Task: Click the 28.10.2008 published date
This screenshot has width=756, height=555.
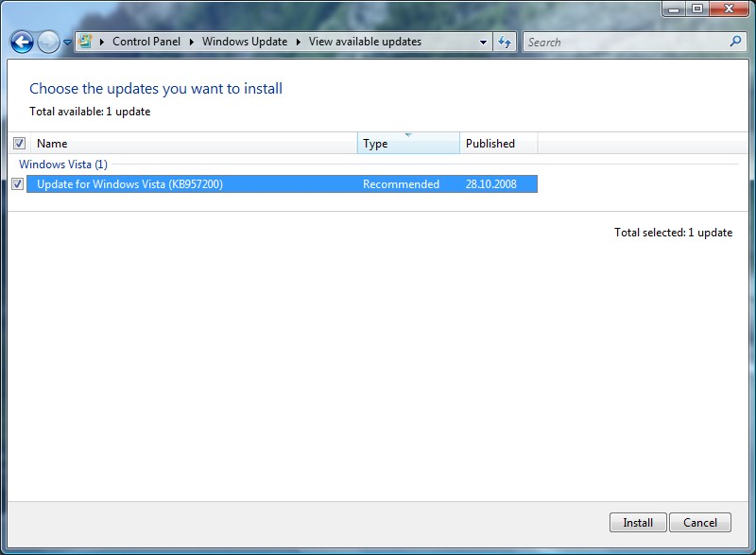Action: 490,184
